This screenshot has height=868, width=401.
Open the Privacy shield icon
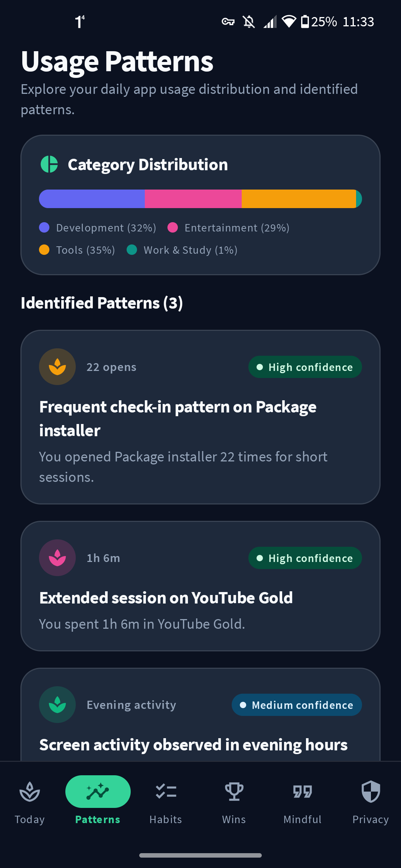tap(371, 791)
